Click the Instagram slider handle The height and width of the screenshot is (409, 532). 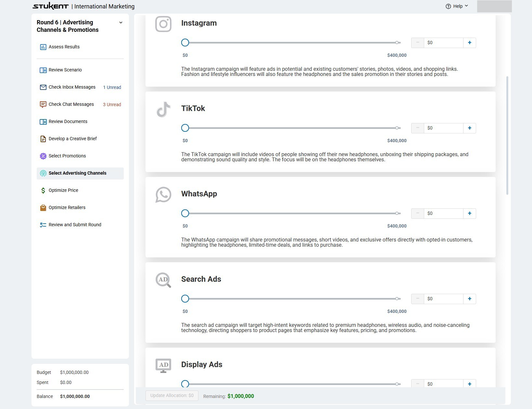(185, 43)
